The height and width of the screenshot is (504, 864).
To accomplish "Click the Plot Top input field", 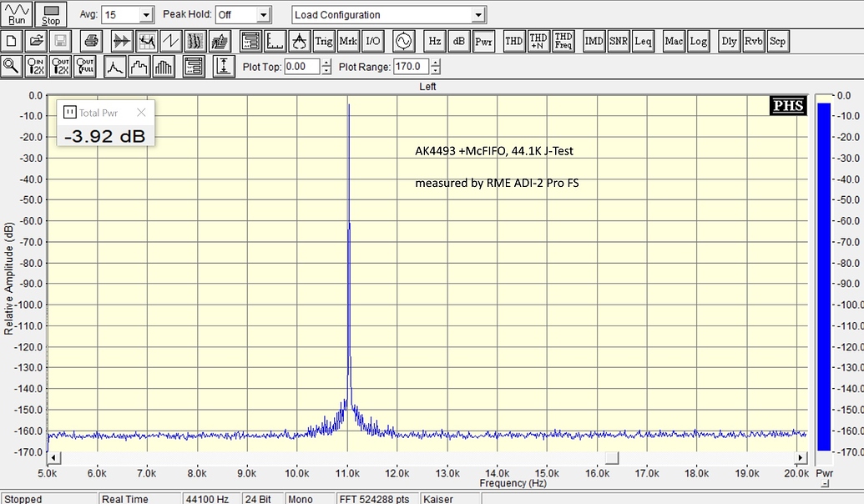I will [301, 67].
